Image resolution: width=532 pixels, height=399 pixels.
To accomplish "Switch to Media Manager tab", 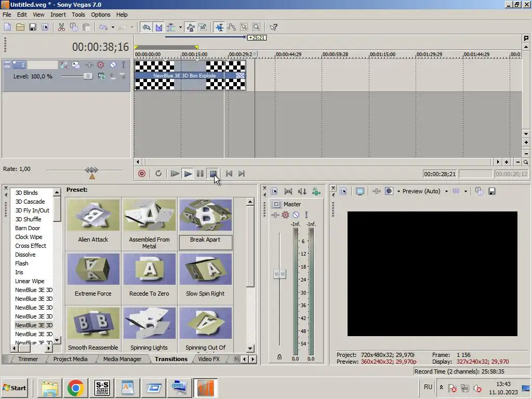I will pyautogui.click(x=122, y=359).
